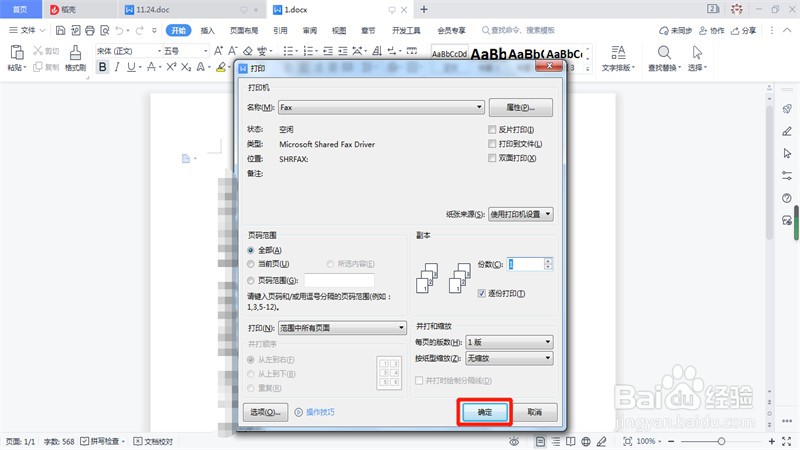Image resolution: width=800 pixels, height=450 pixels.
Task: Click the Paste clipboard icon
Action: pyautogui.click(x=17, y=53)
